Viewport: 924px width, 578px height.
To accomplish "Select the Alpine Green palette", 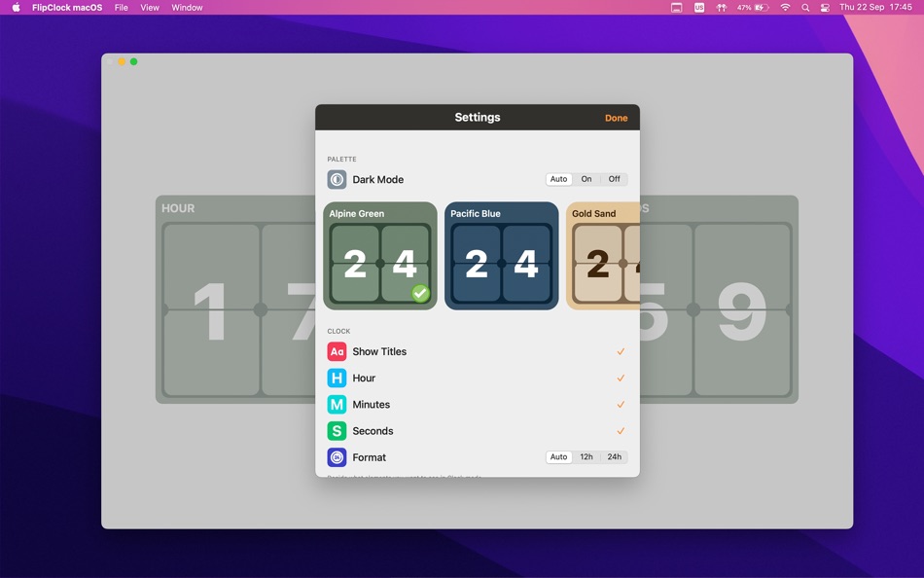I will (x=380, y=256).
